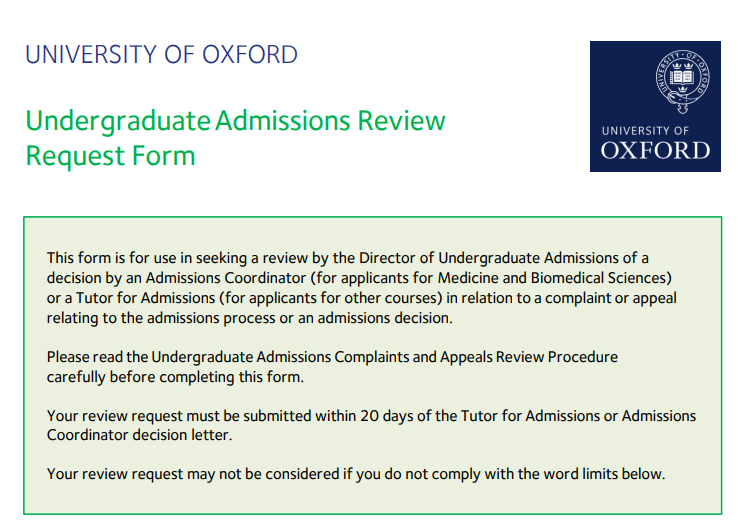Viewport: 738px width, 520px height.
Task: Click the large OXFORD wordmark in the blue logo
Action: (655, 151)
